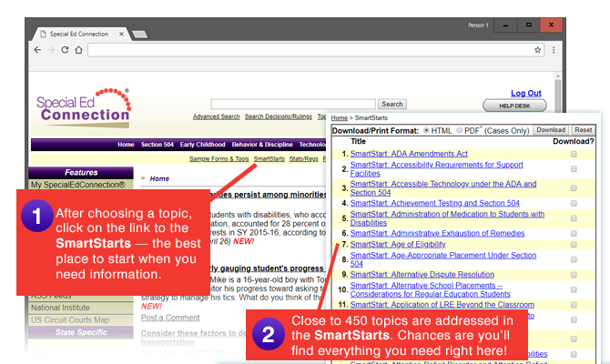Click the Download button
Viewport: 610px width, 364px height.
[x=551, y=130]
